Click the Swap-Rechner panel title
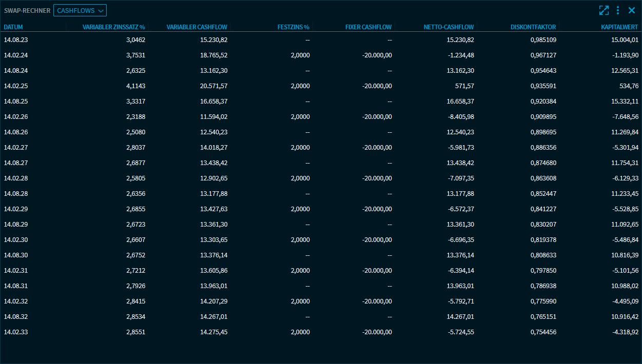This screenshot has width=642, height=364. (x=27, y=10)
